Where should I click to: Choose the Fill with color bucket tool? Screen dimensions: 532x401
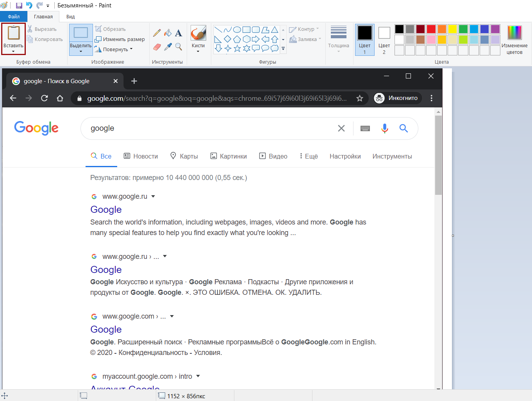click(x=168, y=33)
